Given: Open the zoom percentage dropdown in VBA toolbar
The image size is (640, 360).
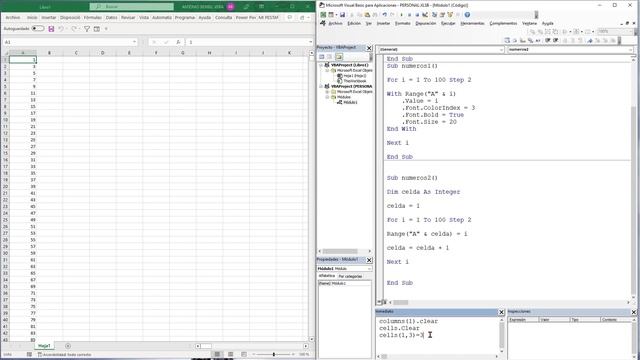Looking at the screenshot, I should pos(631,31).
